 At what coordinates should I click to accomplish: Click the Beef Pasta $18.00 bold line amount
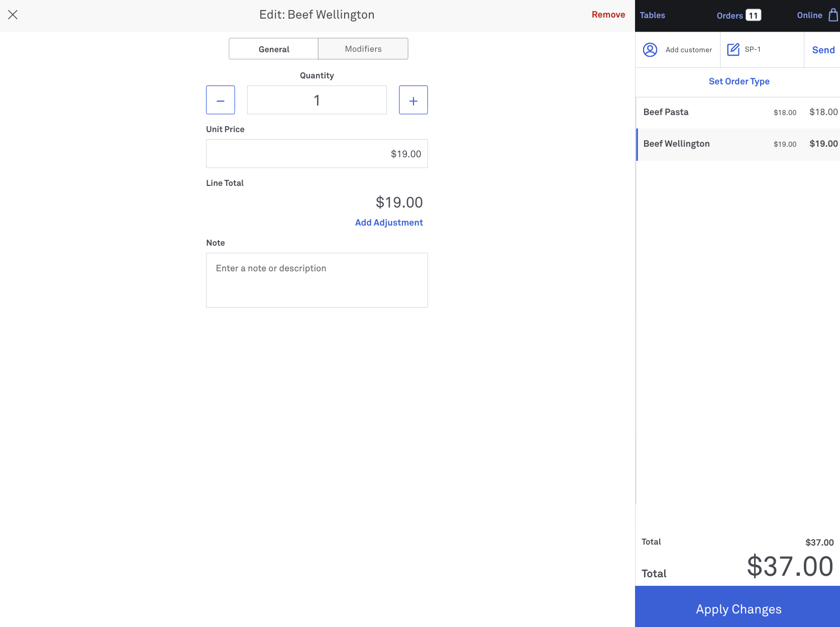pyautogui.click(x=823, y=112)
